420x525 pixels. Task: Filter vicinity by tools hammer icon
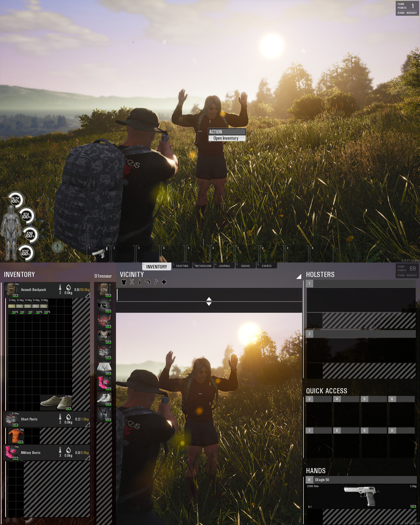[156, 282]
